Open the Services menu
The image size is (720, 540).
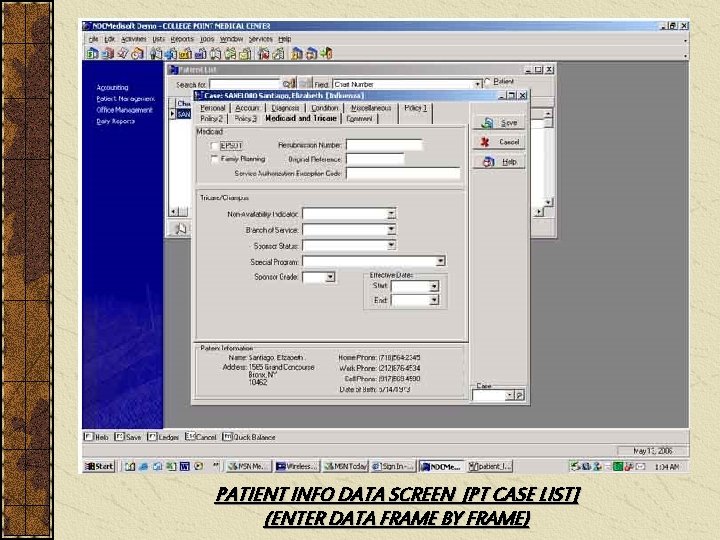pyautogui.click(x=261, y=39)
